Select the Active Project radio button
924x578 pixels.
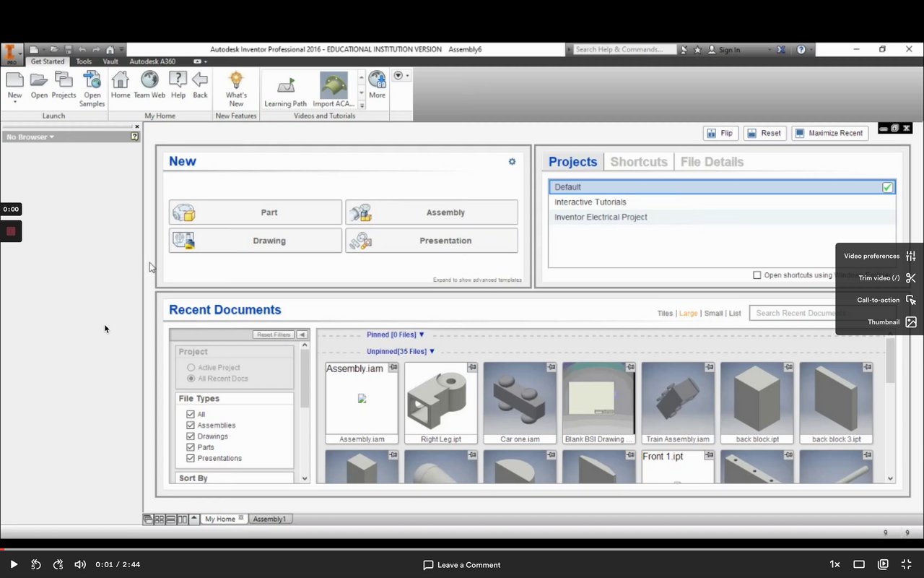pyautogui.click(x=191, y=368)
